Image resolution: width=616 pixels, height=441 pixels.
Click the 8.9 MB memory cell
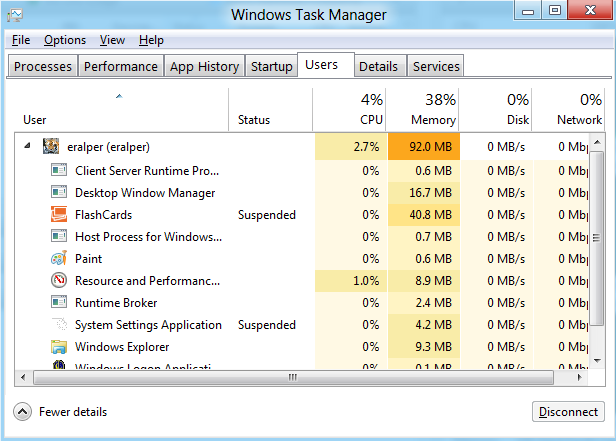tap(424, 280)
